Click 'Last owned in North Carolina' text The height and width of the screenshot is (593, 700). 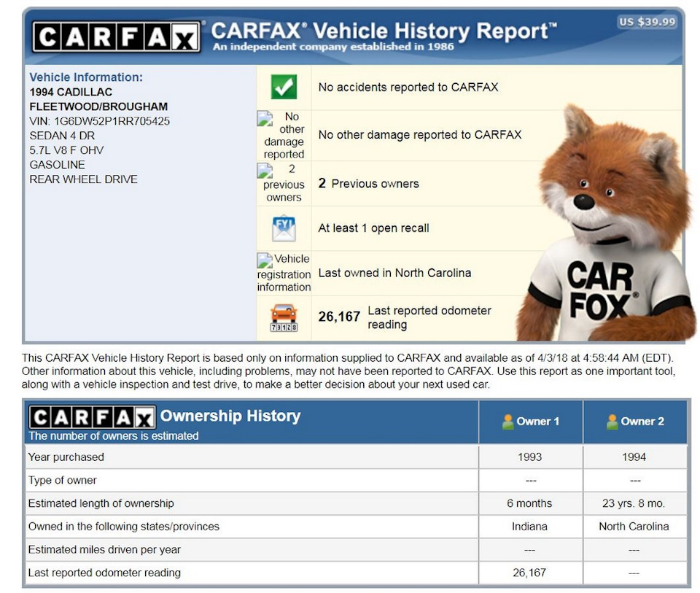(x=394, y=273)
